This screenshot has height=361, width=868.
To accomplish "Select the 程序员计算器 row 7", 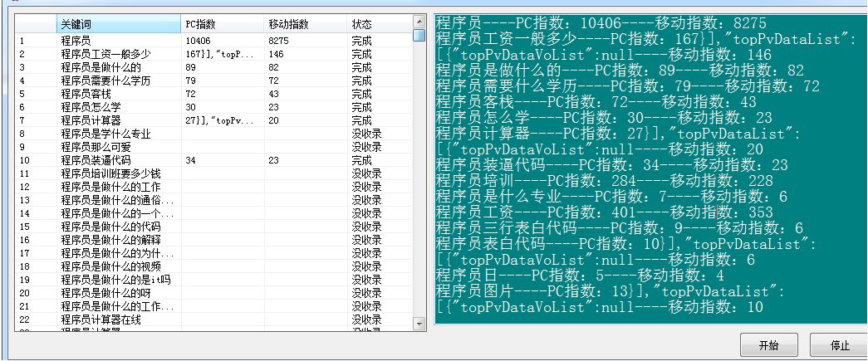I will tap(91, 120).
